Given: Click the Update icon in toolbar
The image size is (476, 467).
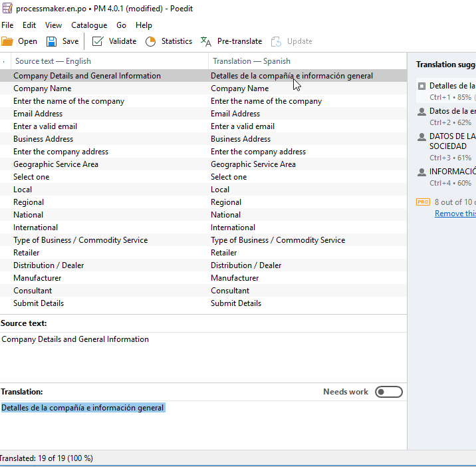Looking at the screenshot, I should (x=276, y=41).
